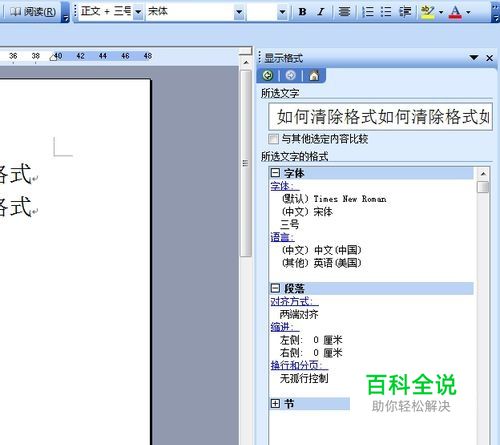
Task: Apply bulleted list formatting
Action: coord(386,12)
